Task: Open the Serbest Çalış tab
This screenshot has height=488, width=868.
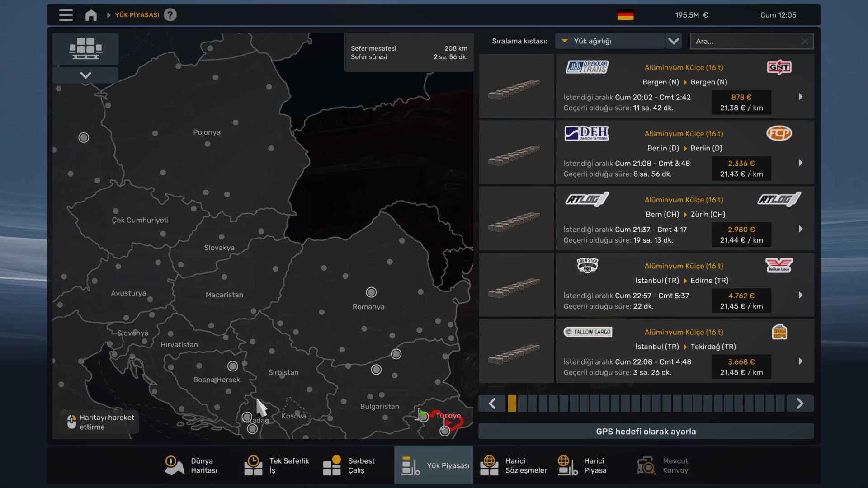Action: click(349, 465)
